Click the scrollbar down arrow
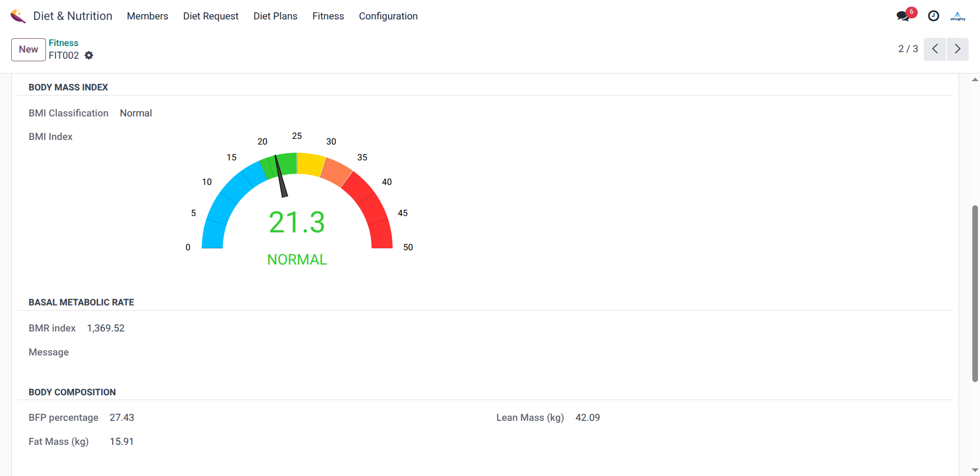 975,470
